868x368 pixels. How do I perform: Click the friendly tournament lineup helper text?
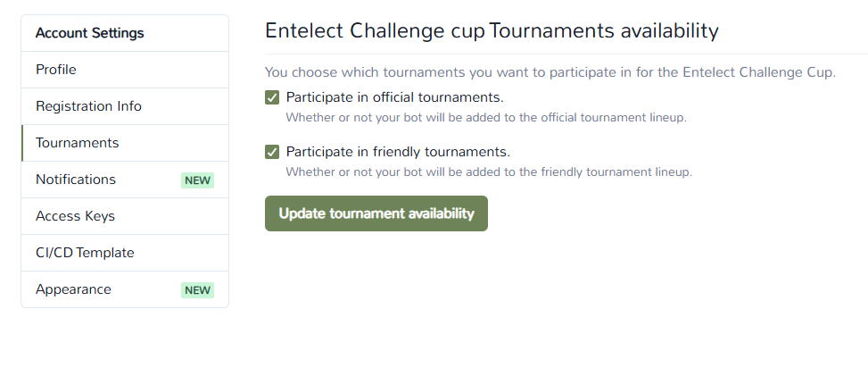tap(489, 172)
